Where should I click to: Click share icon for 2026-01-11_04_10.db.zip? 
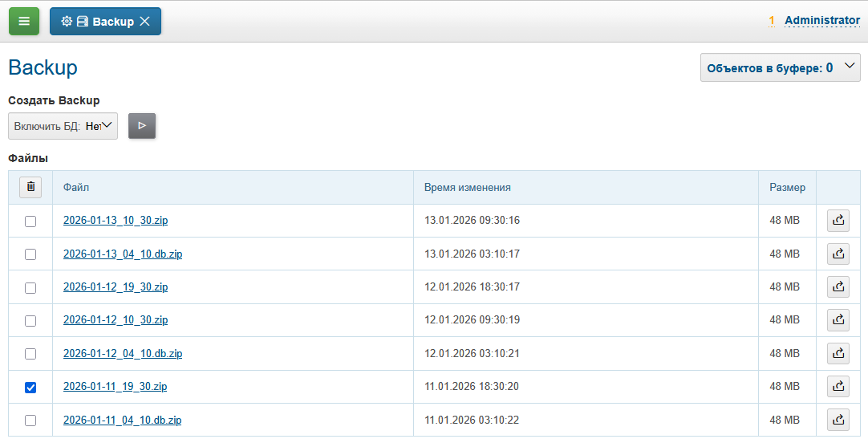click(x=838, y=420)
